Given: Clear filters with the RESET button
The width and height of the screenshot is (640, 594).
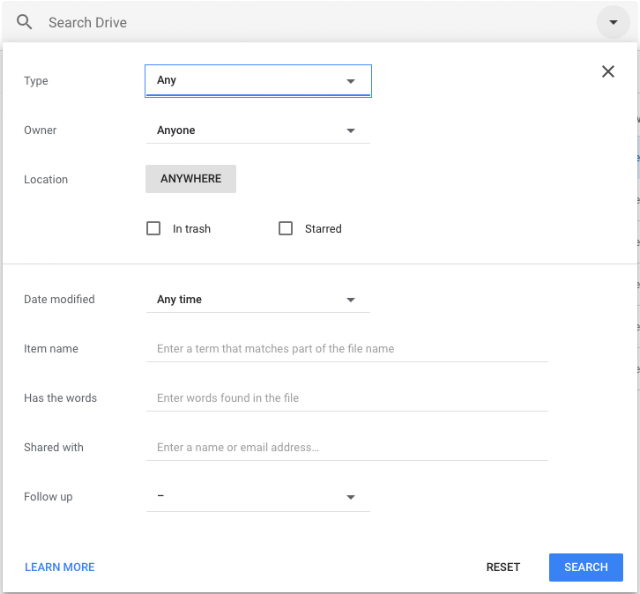Looking at the screenshot, I should (503, 567).
